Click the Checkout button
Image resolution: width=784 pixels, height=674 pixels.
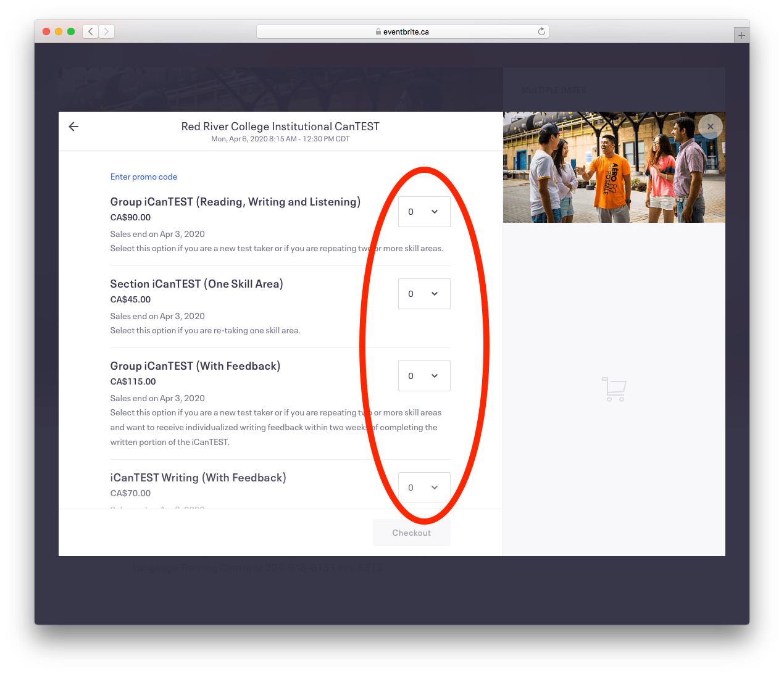point(412,533)
